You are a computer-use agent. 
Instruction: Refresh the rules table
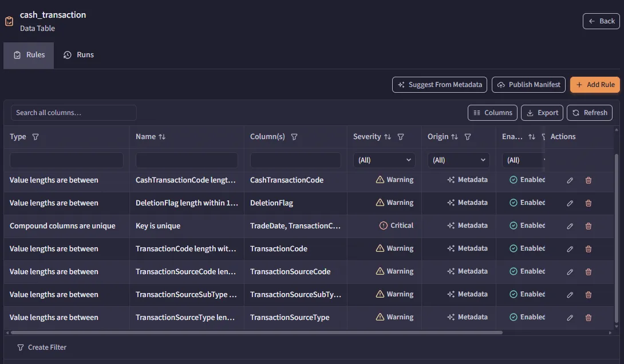[x=590, y=113]
